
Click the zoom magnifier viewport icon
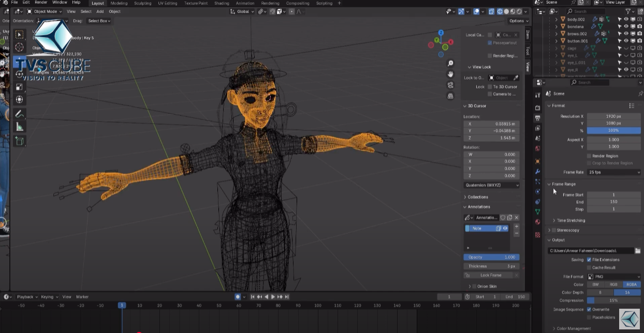[x=450, y=64]
